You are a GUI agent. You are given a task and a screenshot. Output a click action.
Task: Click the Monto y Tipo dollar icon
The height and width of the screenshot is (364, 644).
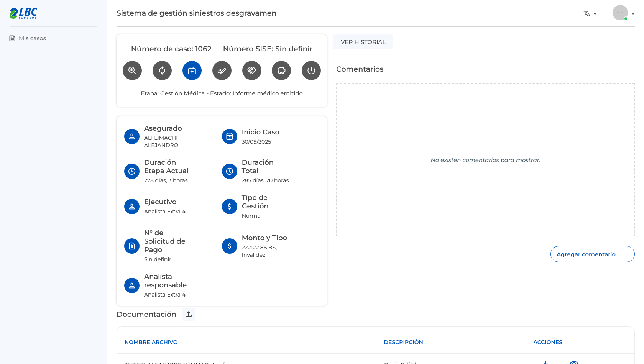coord(230,246)
